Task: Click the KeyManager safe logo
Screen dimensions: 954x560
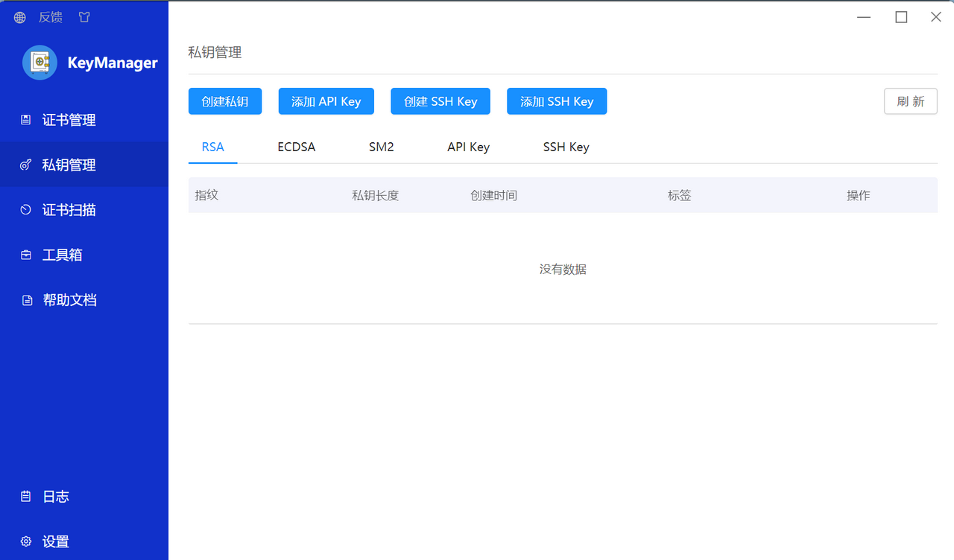Action: (40, 63)
